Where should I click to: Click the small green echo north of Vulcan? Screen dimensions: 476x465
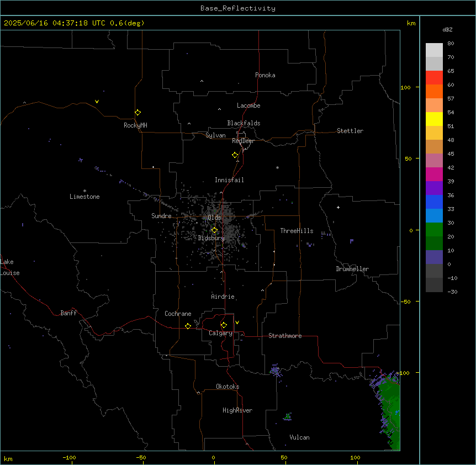[288, 416]
